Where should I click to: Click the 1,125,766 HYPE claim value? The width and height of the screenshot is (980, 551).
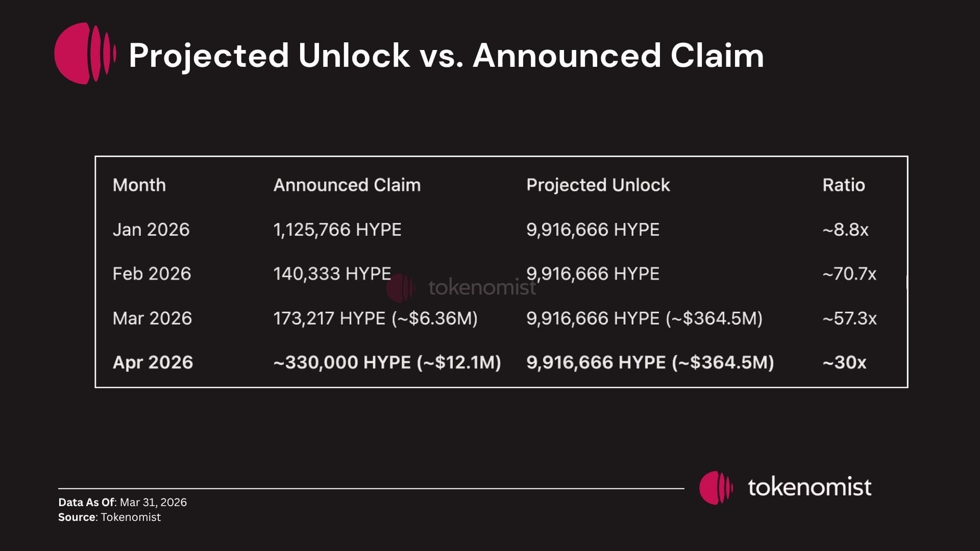click(x=337, y=230)
